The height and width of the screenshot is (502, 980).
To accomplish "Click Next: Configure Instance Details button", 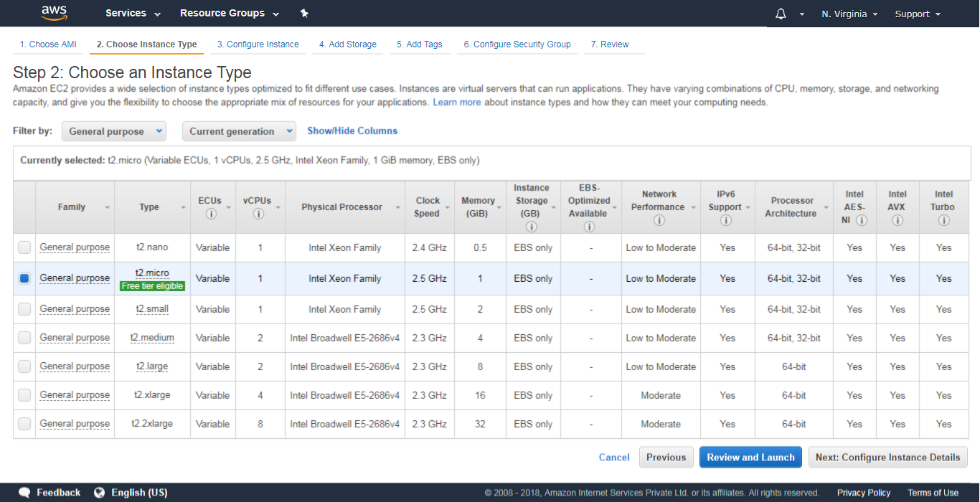I will 888,458.
